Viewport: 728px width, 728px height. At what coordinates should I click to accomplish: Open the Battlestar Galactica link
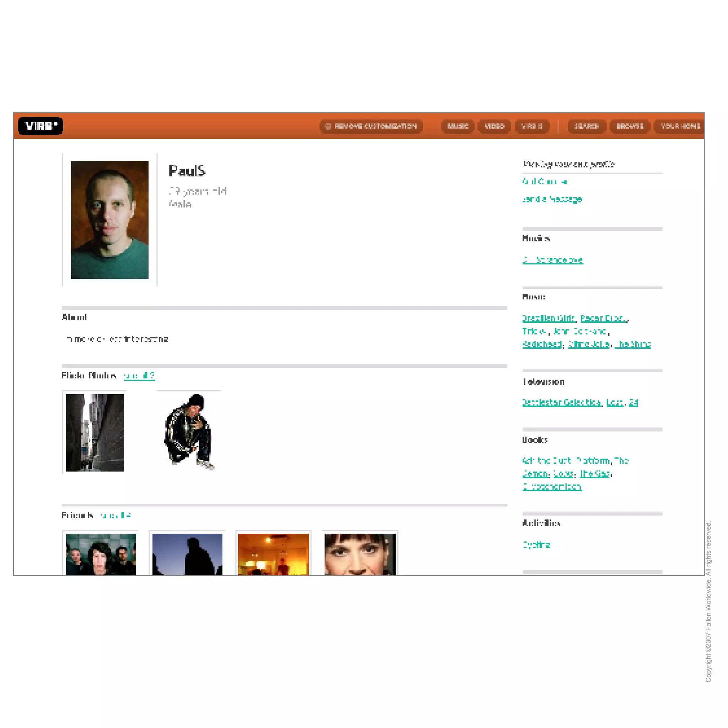[562, 402]
